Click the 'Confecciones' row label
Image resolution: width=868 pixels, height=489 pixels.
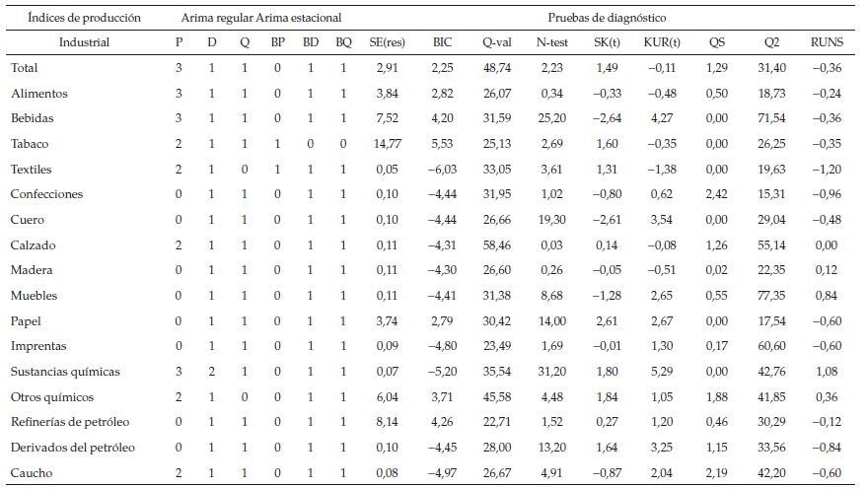46,194
